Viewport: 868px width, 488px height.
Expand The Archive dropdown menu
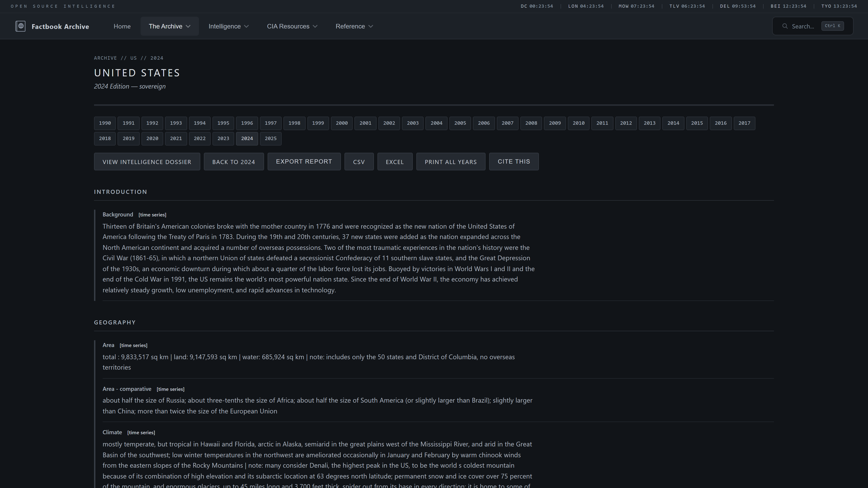click(x=170, y=26)
